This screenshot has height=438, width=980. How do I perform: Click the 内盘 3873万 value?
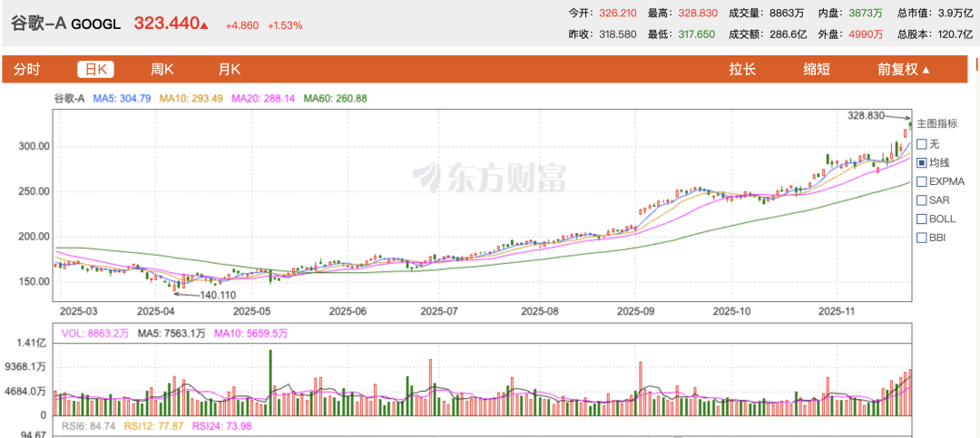[x=865, y=13]
